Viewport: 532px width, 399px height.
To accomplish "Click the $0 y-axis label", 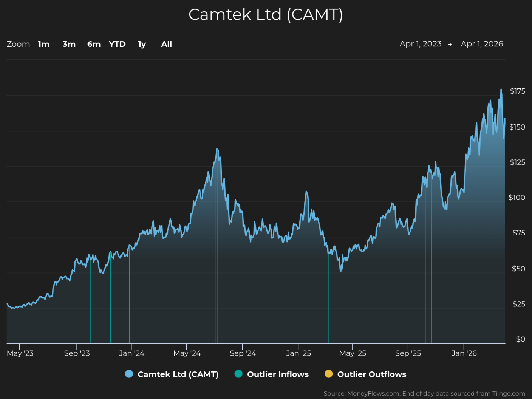I will pos(521,339).
